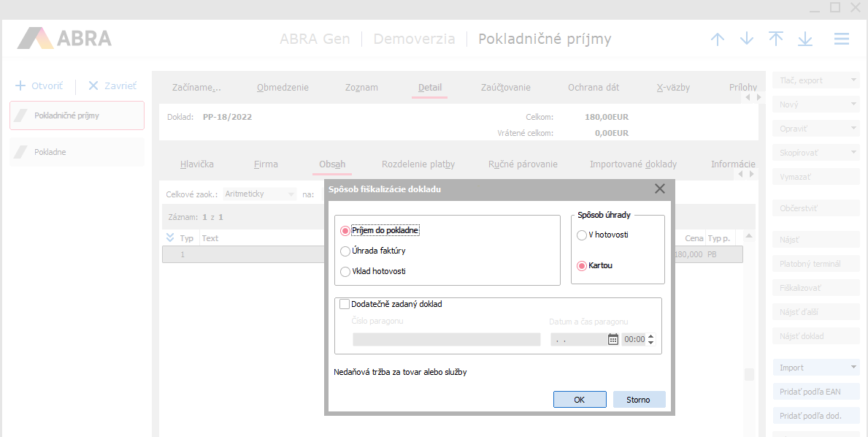868x437 pixels.
Task: Confirm dialog with OK button
Action: [x=579, y=400]
